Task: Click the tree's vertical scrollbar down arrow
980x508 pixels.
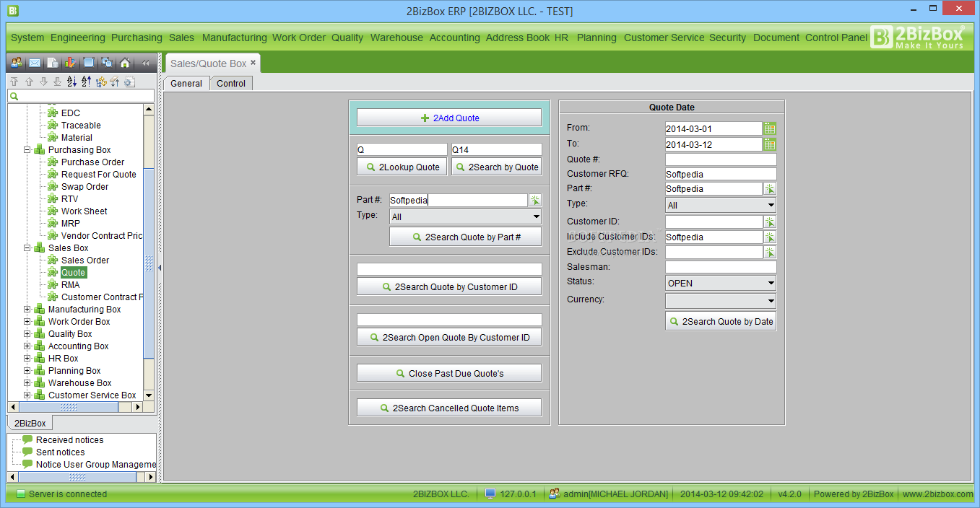Action: 149,395
